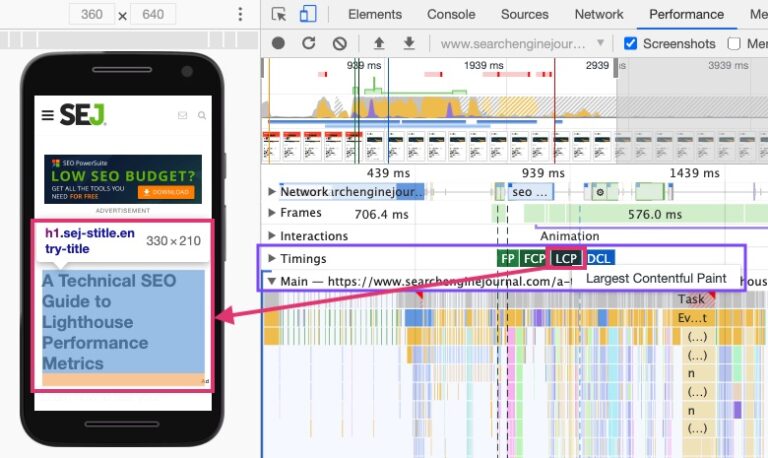Click the h1.sej-stitle.entry-title selector text

point(90,241)
